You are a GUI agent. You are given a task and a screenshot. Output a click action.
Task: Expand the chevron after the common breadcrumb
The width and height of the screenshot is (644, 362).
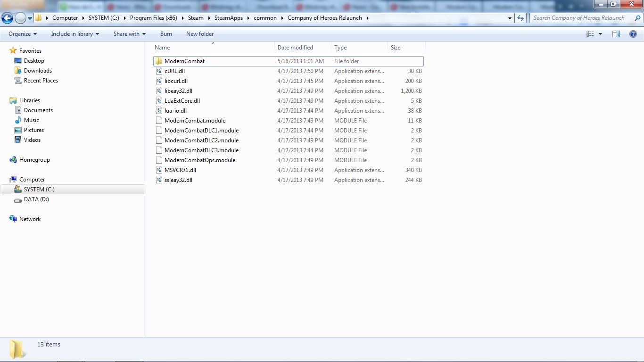click(x=282, y=18)
